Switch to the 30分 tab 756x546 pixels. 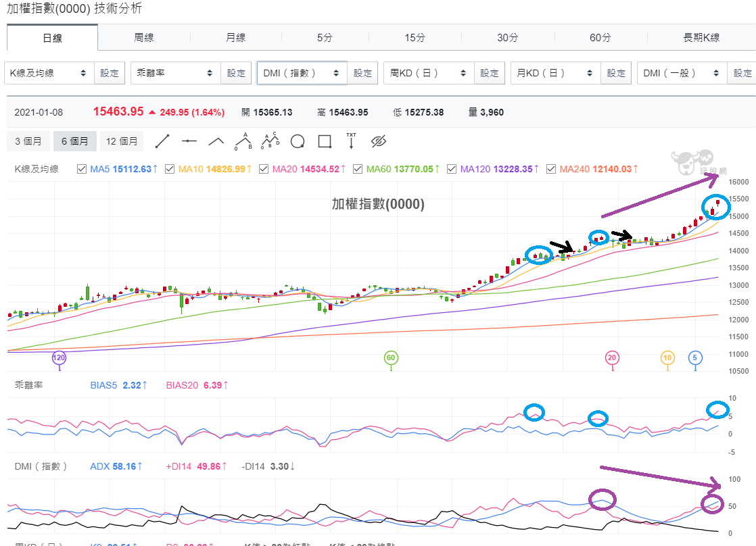[x=508, y=38]
